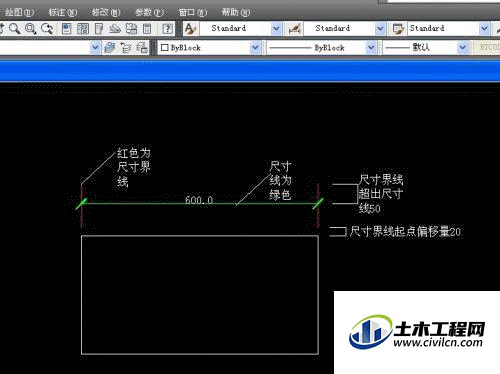Expand the ByBlock color dropdown
Screen dimensions: 500x374
255,48
